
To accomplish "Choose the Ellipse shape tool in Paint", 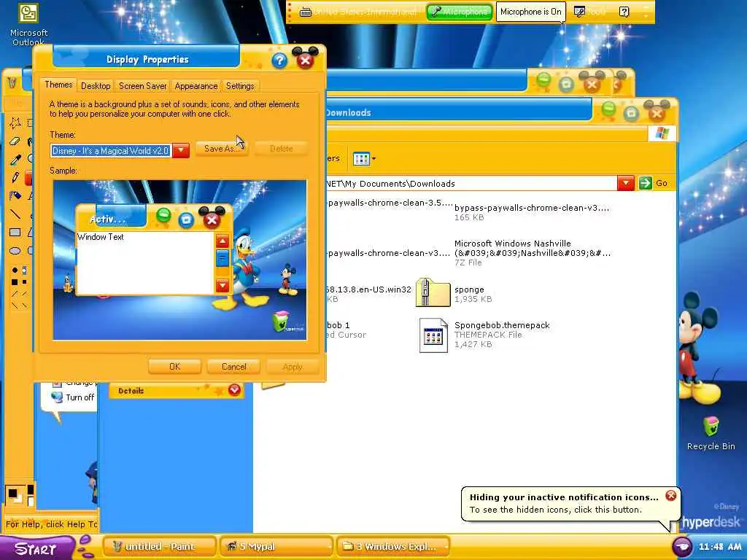I will pos(15,251).
